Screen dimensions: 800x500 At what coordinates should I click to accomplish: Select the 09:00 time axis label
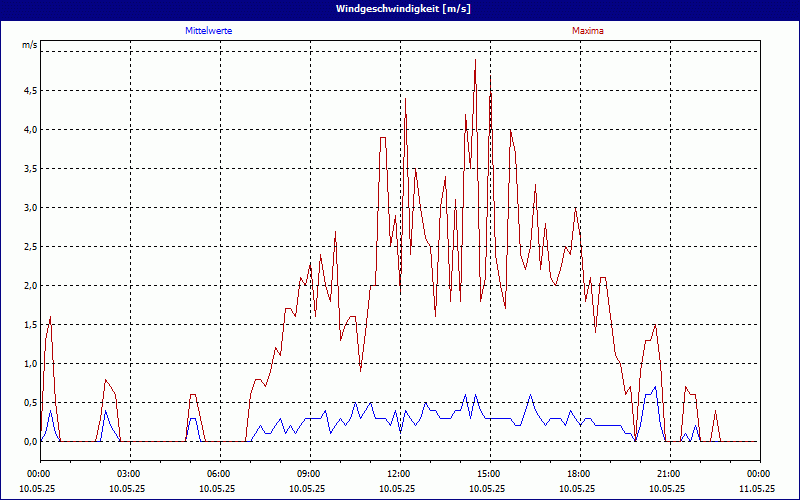coord(309,474)
